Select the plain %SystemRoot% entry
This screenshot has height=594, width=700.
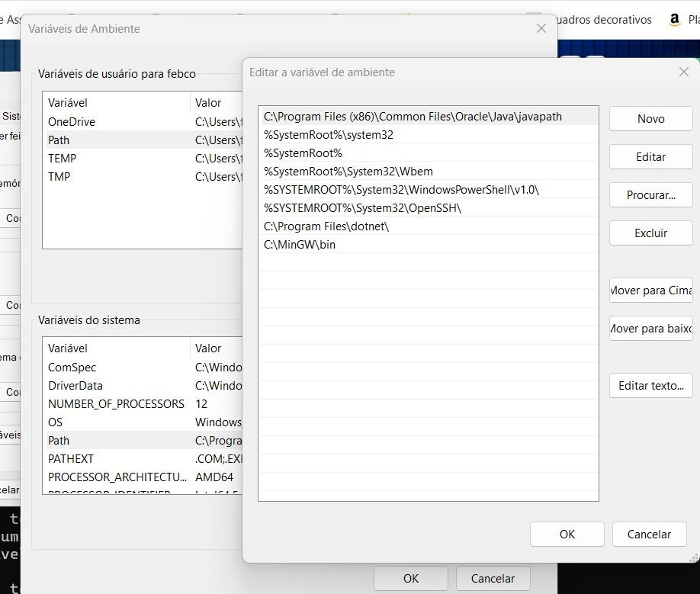click(428, 153)
